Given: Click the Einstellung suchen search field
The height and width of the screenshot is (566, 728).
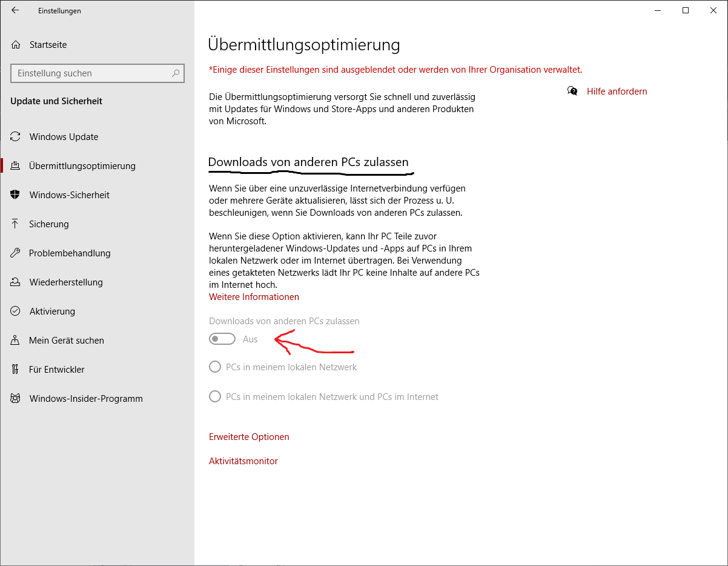Looking at the screenshot, I should pos(91,73).
